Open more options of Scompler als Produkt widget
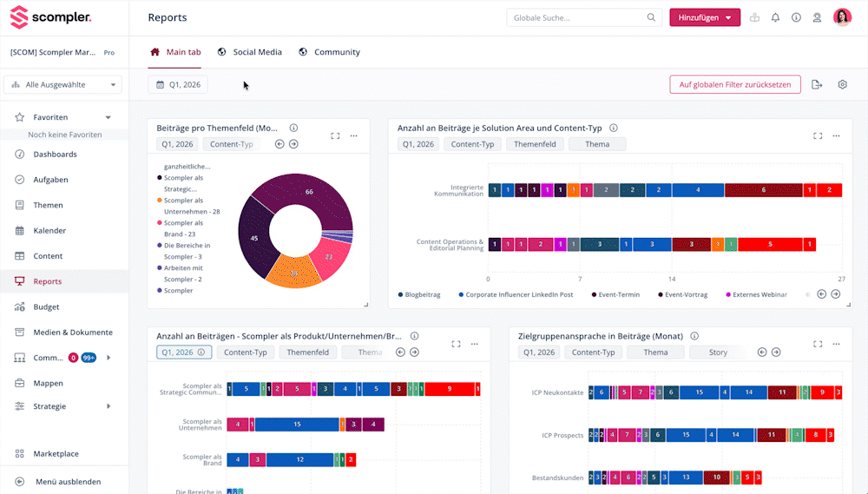The width and height of the screenshot is (868, 494). 475,344
